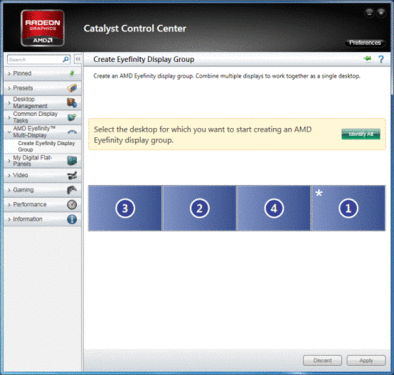This screenshot has width=394, height=375.
Task: Open the Preferences menu
Action: coord(365,43)
